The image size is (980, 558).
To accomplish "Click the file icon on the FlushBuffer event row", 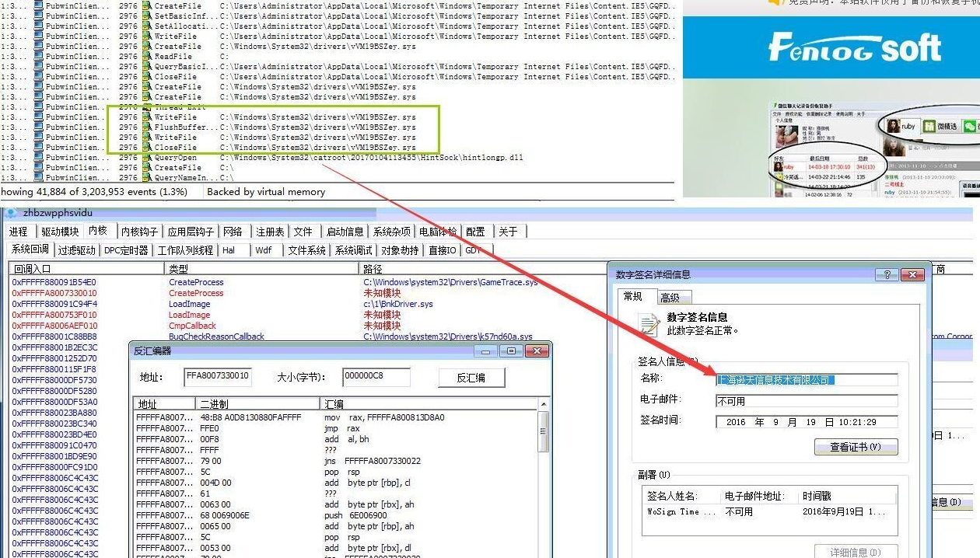I will pos(146,127).
